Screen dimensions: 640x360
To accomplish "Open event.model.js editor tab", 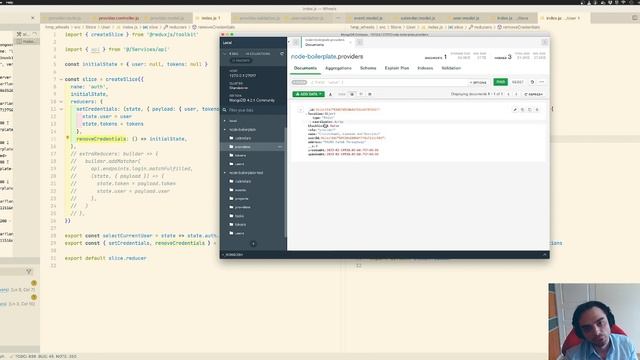I will point(368,18).
